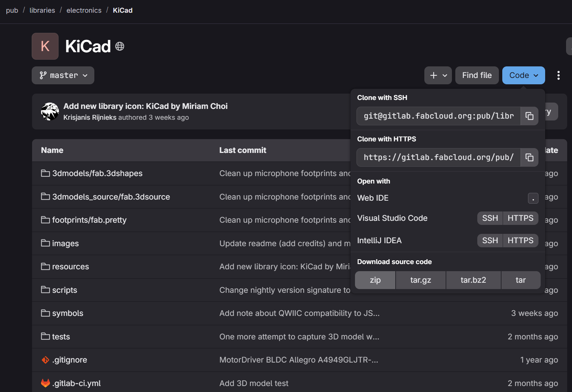Click the Find file button

[x=477, y=75]
